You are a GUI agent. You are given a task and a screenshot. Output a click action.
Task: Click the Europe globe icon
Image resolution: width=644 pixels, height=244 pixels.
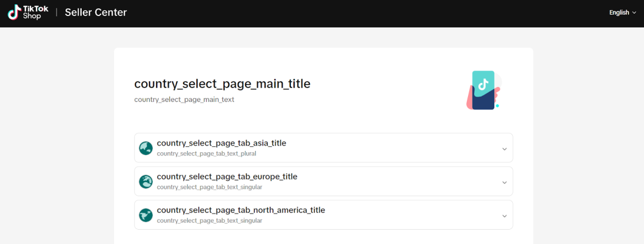click(146, 181)
